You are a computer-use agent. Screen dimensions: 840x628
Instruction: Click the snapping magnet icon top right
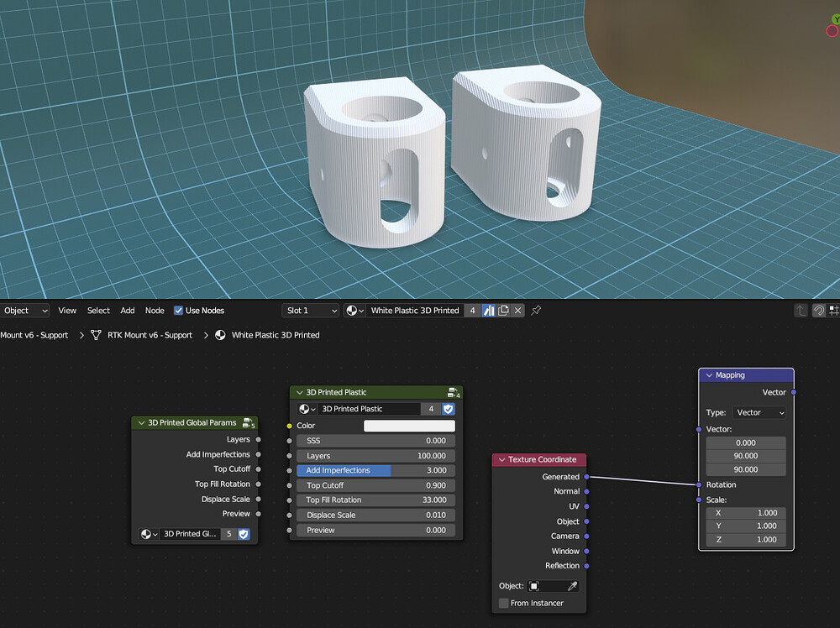pos(817,310)
